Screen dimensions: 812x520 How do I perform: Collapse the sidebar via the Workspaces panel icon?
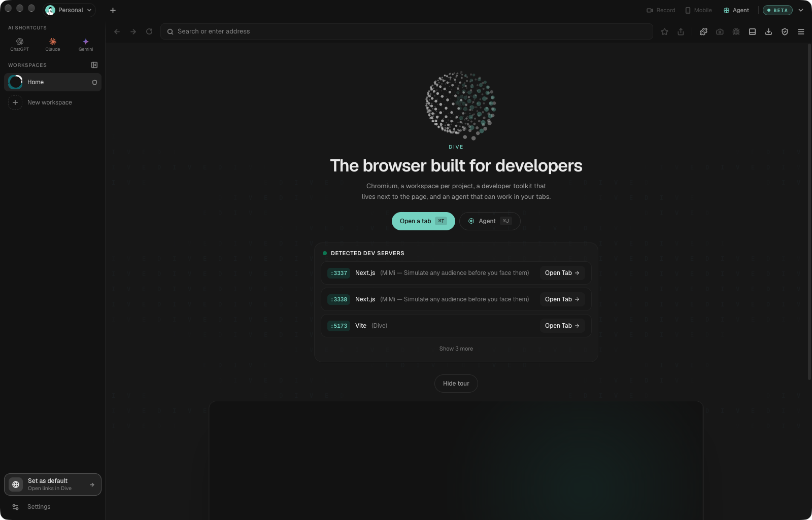point(94,65)
